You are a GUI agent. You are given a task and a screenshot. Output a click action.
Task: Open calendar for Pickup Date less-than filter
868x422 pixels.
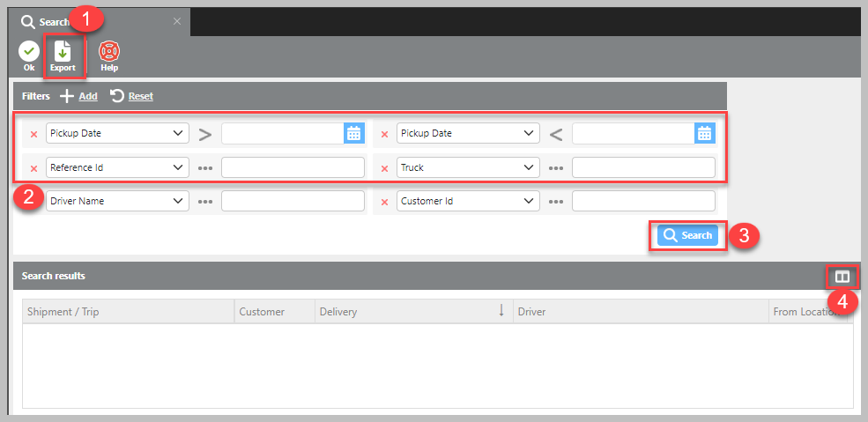pos(704,134)
